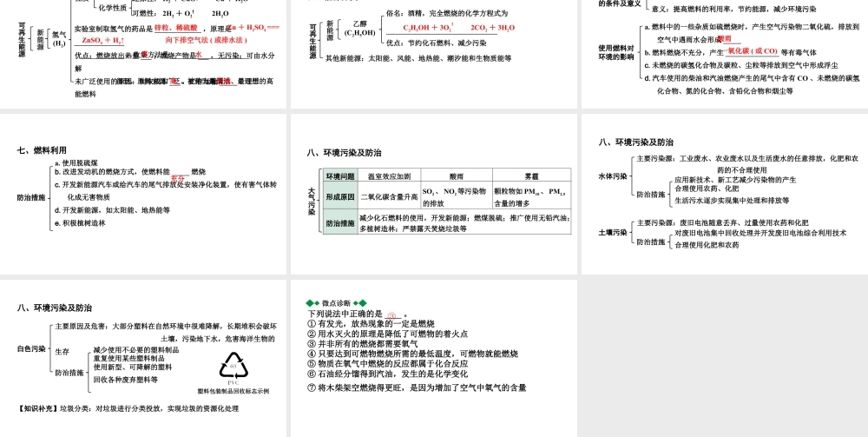
Task: Click "应用新技术、新工艺减少污染物的产生"
Action: click(x=735, y=180)
